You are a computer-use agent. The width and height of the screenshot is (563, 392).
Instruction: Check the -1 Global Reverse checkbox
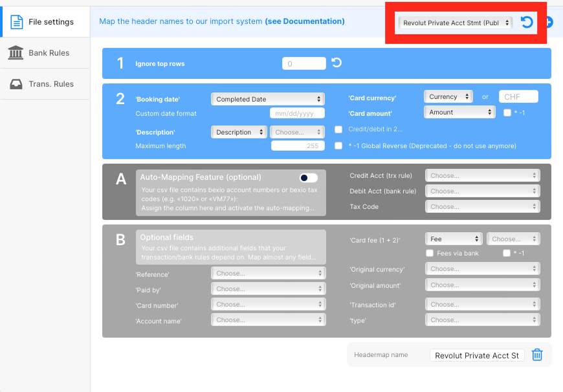pyautogui.click(x=338, y=146)
